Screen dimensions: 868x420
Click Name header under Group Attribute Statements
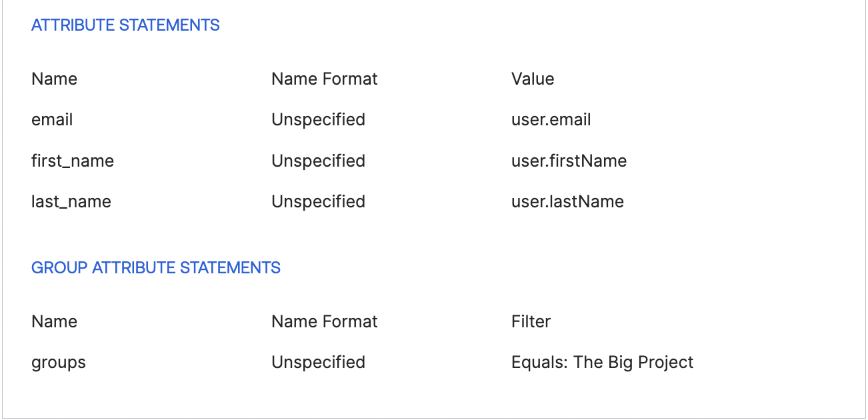(x=54, y=321)
